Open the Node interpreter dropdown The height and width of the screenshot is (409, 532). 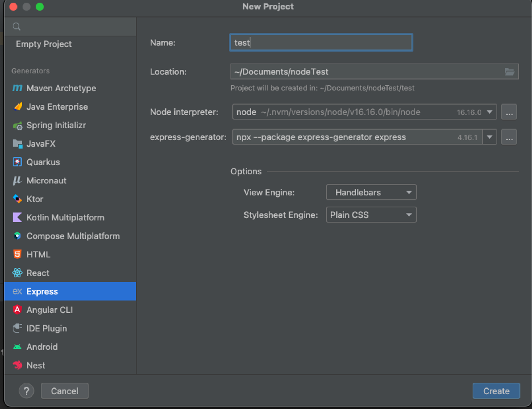pos(489,112)
